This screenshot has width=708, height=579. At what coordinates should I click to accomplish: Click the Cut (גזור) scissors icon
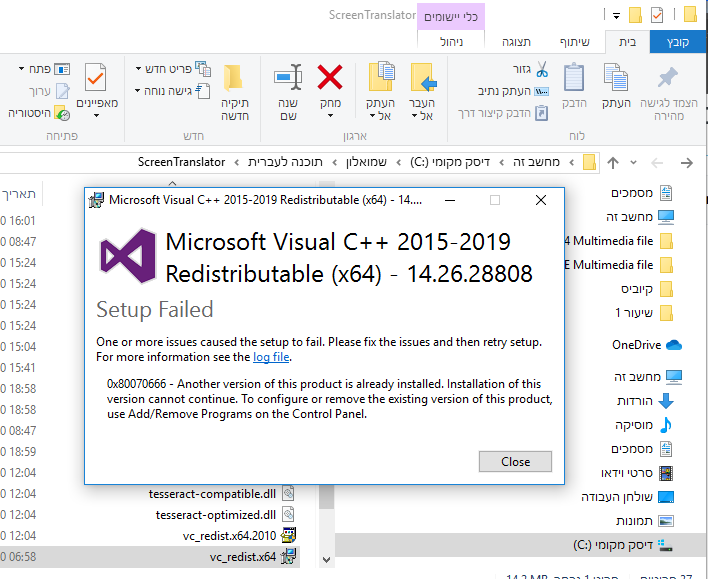[542, 69]
